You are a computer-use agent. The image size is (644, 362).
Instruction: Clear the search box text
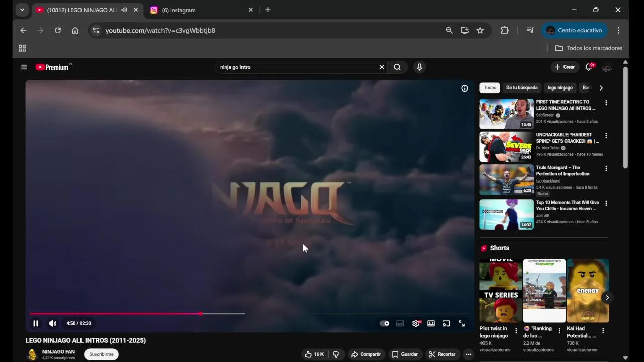point(382,67)
